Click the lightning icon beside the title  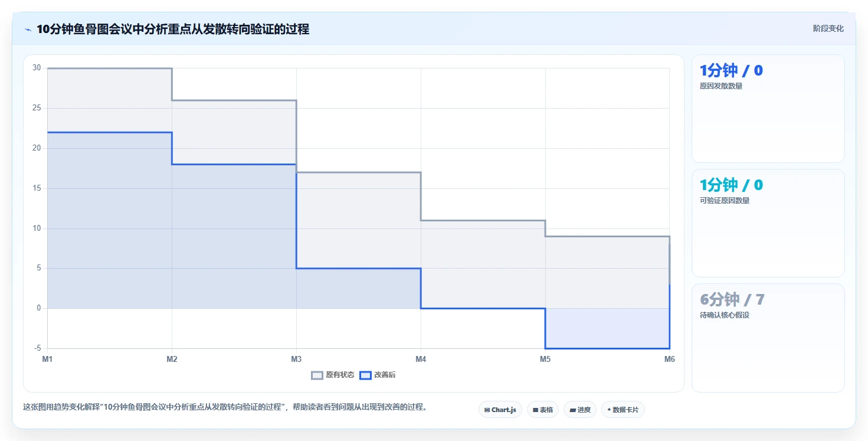tap(28, 30)
